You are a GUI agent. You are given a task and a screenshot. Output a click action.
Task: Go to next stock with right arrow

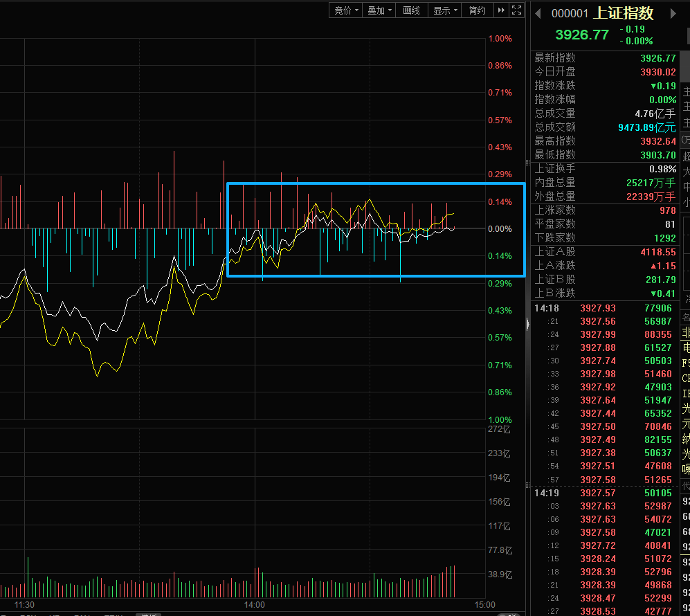tap(673, 14)
